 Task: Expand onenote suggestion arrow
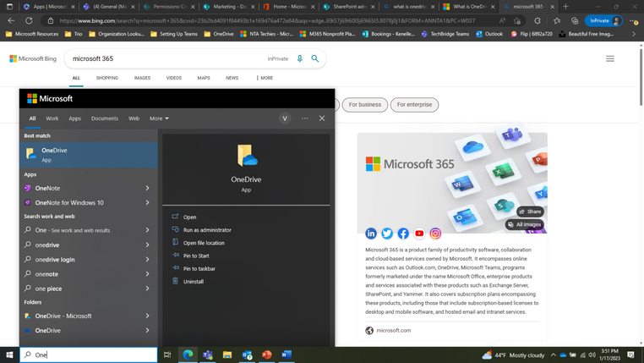pyautogui.click(x=147, y=274)
